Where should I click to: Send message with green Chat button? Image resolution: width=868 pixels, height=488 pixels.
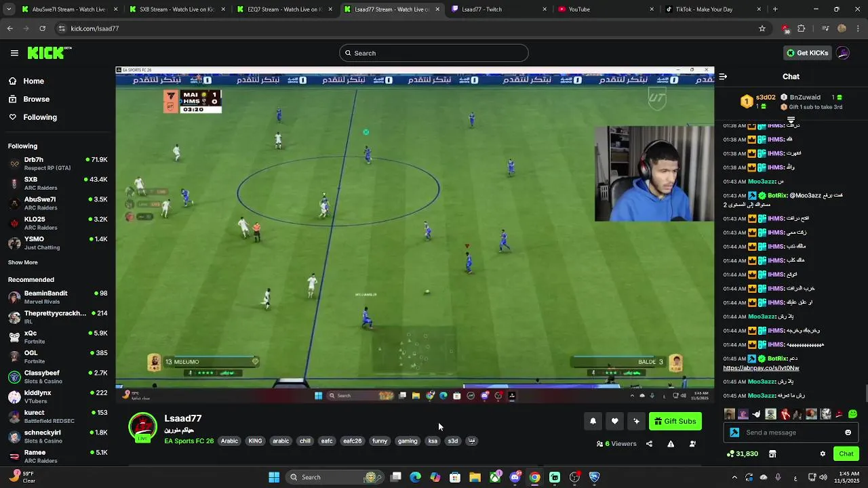[846, 453]
